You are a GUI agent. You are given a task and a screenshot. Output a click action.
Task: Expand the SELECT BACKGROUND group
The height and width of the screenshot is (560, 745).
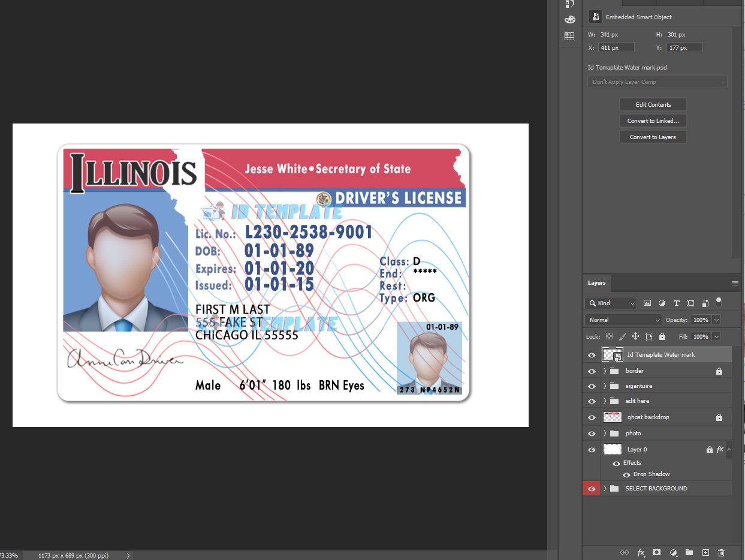point(605,489)
